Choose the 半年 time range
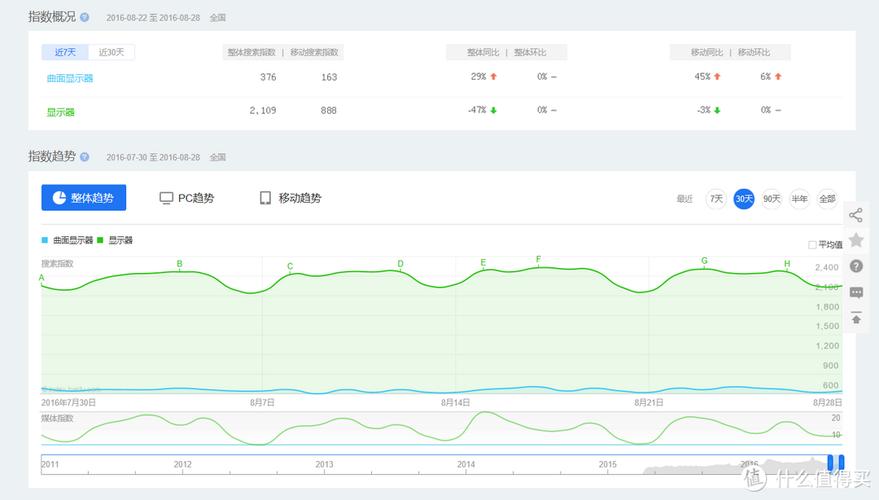 click(x=799, y=199)
